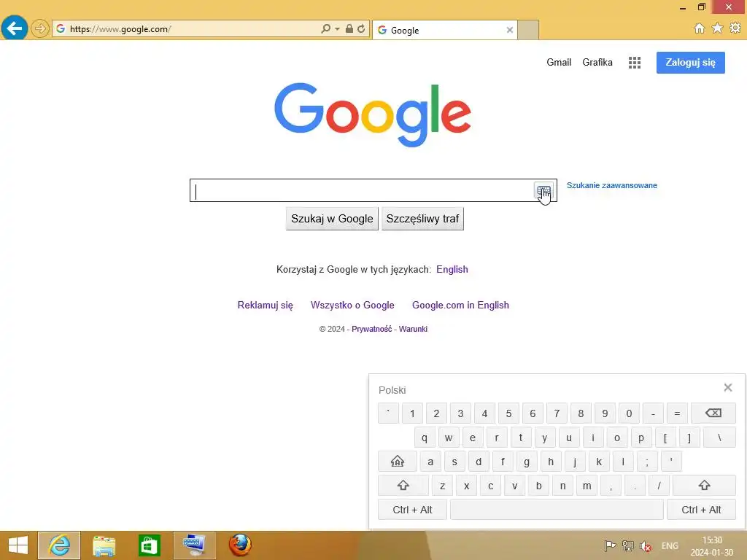Switch Google language to English link
This screenshot has height=560, width=747.
coord(452,270)
